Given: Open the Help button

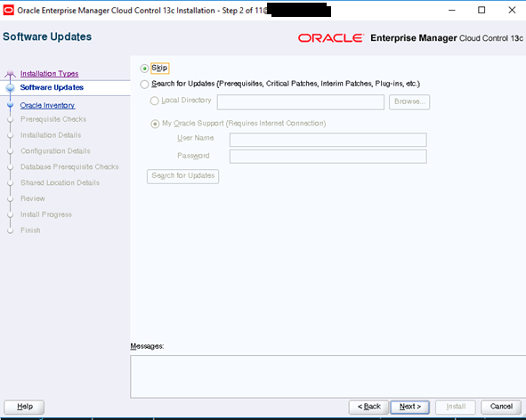Looking at the screenshot, I should [x=25, y=407].
